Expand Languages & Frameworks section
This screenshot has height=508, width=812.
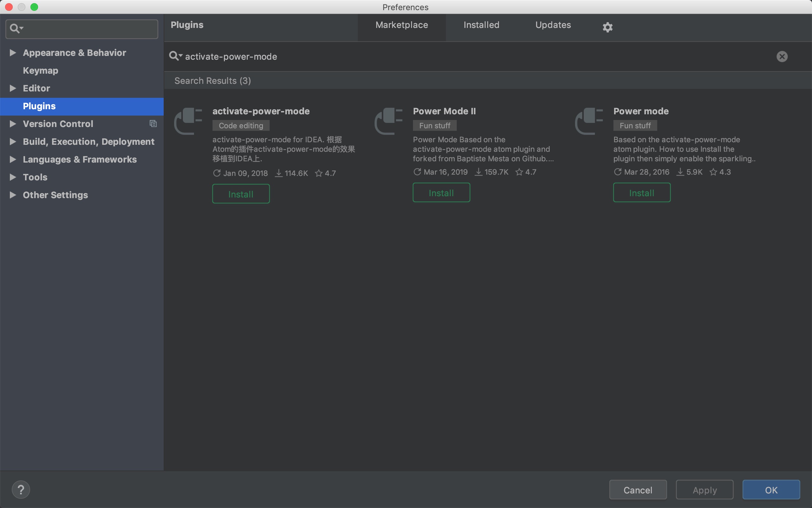13,159
